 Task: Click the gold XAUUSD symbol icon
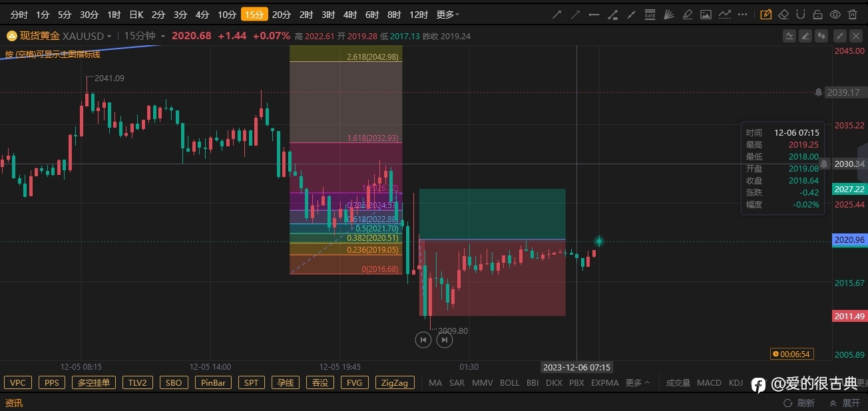11,36
